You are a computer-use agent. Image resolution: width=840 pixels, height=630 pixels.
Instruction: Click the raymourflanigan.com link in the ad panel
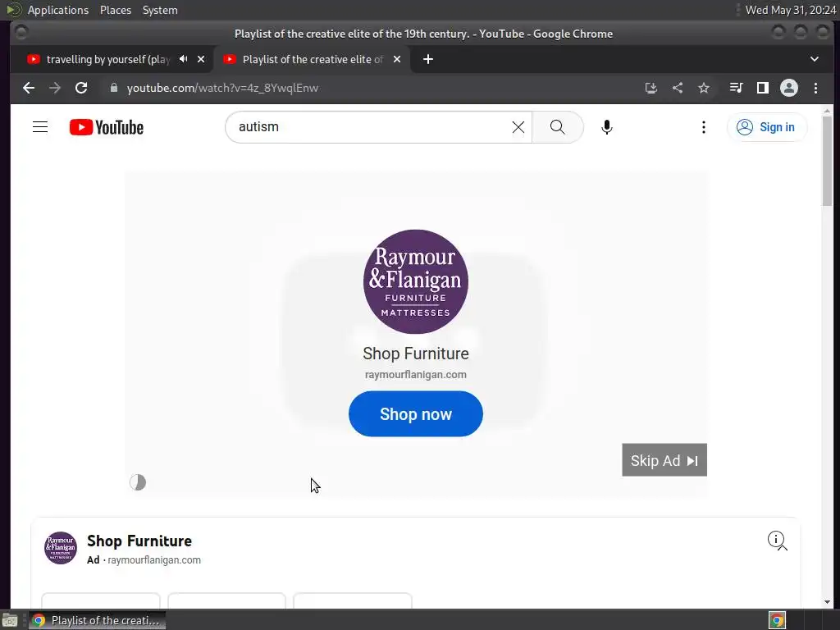coord(154,559)
